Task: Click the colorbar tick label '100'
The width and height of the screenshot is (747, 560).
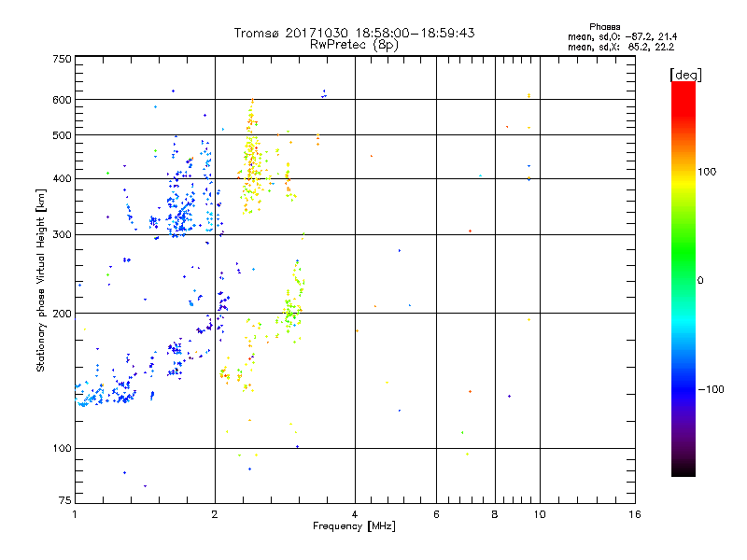Action: (707, 172)
